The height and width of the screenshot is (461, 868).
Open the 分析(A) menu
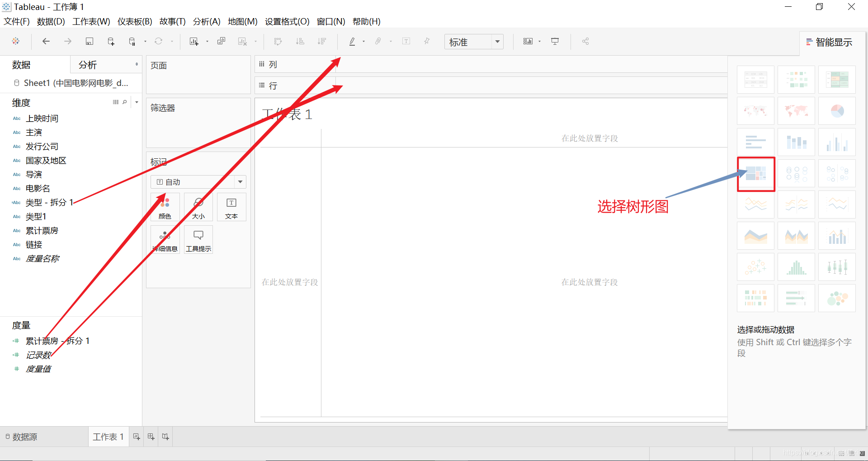[x=207, y=22]
